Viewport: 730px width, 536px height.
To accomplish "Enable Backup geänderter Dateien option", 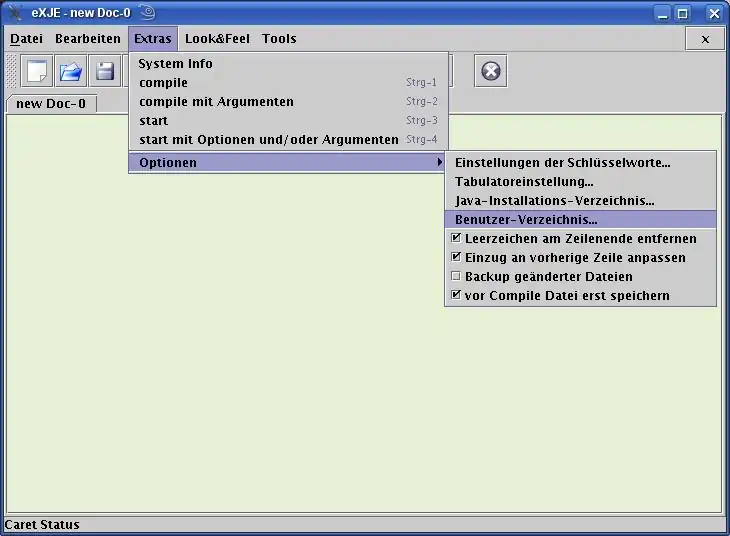I will pos(457,277).
